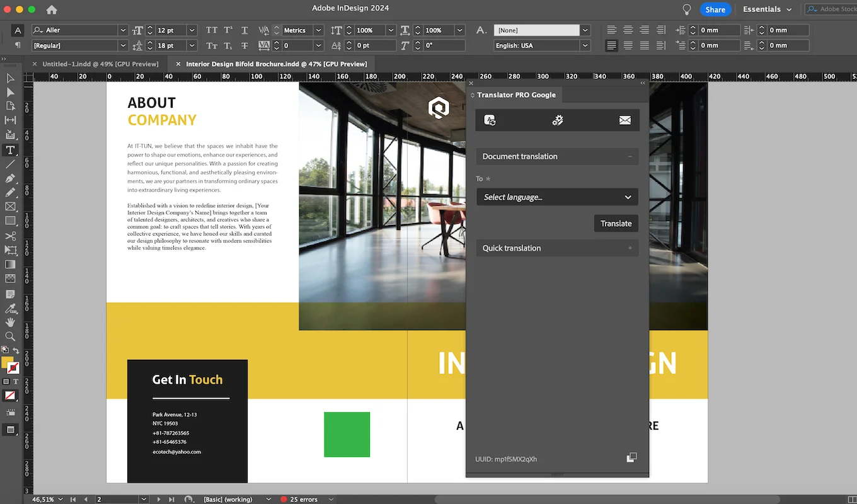The width and height of the screenshot is (857, 504).
Task: Open the mail icon in Translator panel
Action: [x=625, y=120]
